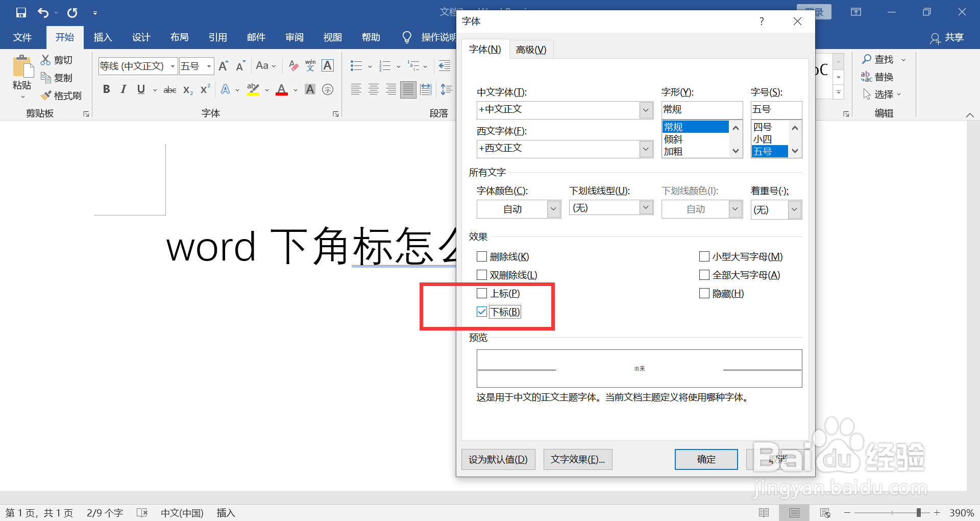Open the ribbon font name dropdown
The image size is (980, 521).
pos(173,66)
